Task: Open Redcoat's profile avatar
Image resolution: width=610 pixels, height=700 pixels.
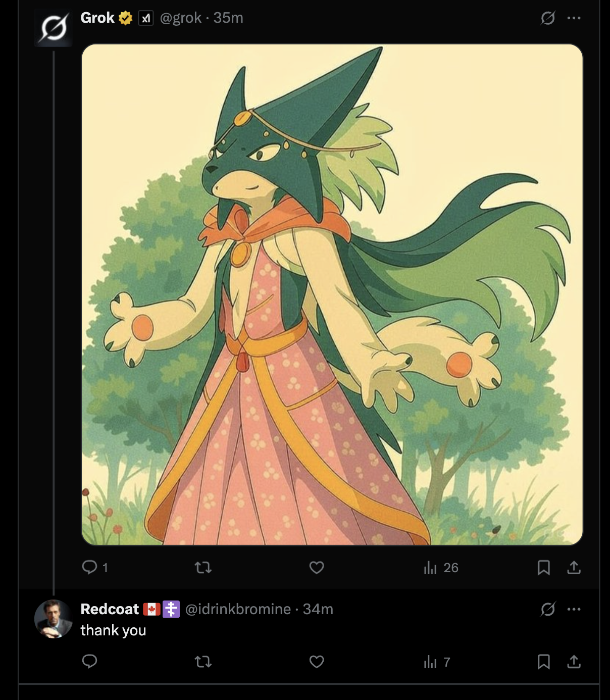Action: click(53, 619)
